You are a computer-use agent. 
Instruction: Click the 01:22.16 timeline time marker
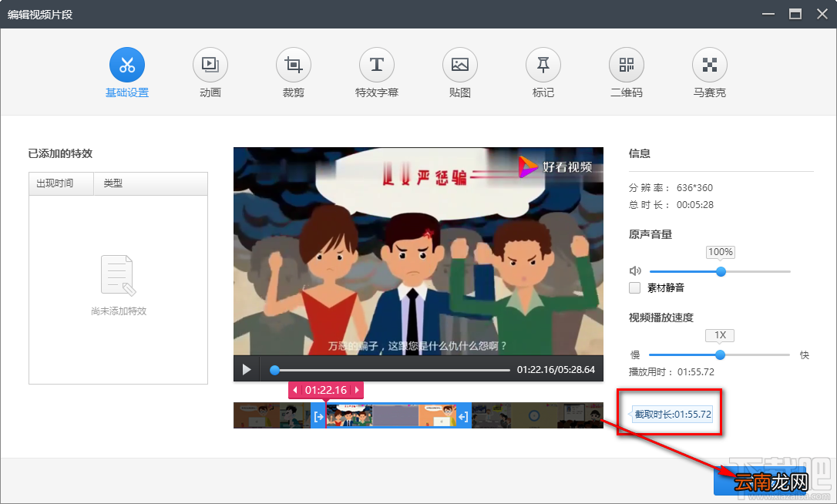[x=326, y=390]
